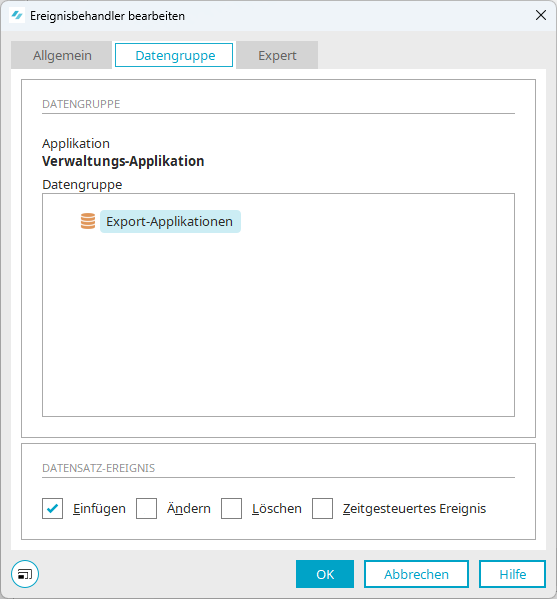557x599 pixels.
Task: Open help via the Hilfe button
Action: tap(512, 574)
